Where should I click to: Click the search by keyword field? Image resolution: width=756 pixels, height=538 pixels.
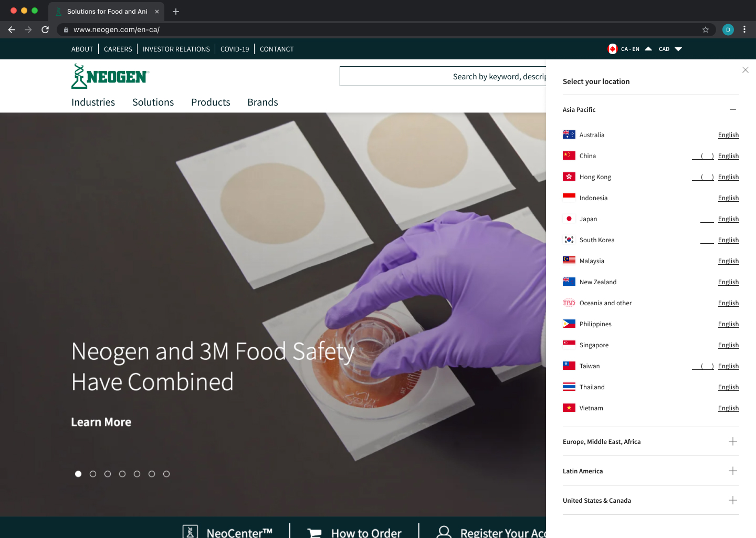point(443,76)
